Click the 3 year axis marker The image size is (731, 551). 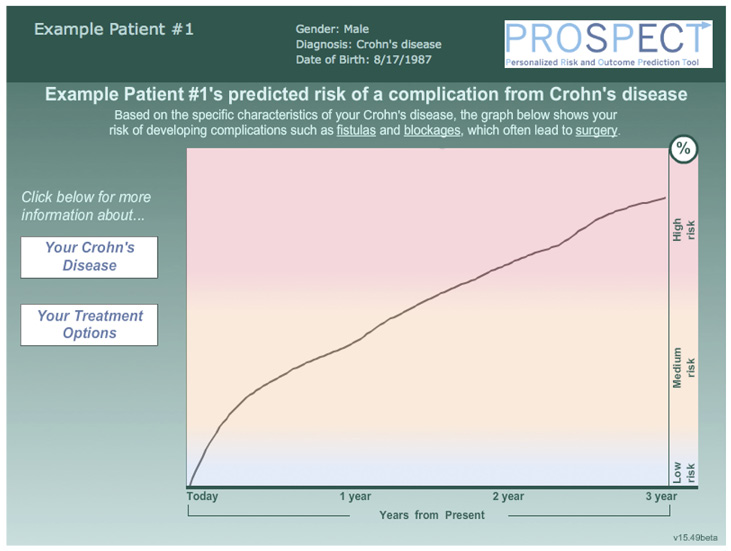click(x=659, y=496)
